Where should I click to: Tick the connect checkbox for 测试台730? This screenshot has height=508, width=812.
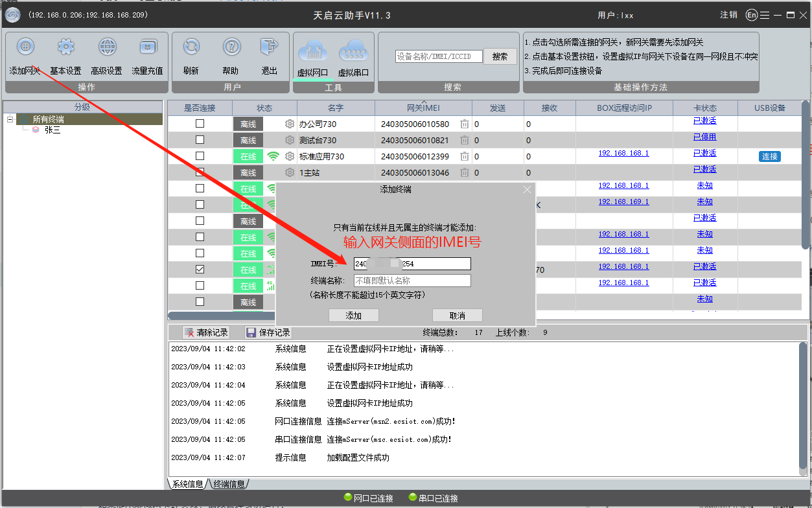pyautogui.click(x=200, y=139)
